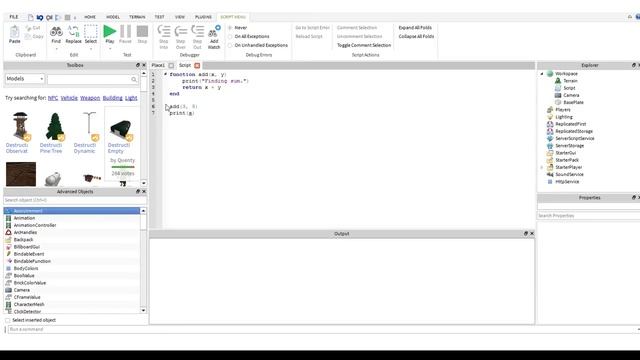Click the Replace tool icon

[73, 31]
